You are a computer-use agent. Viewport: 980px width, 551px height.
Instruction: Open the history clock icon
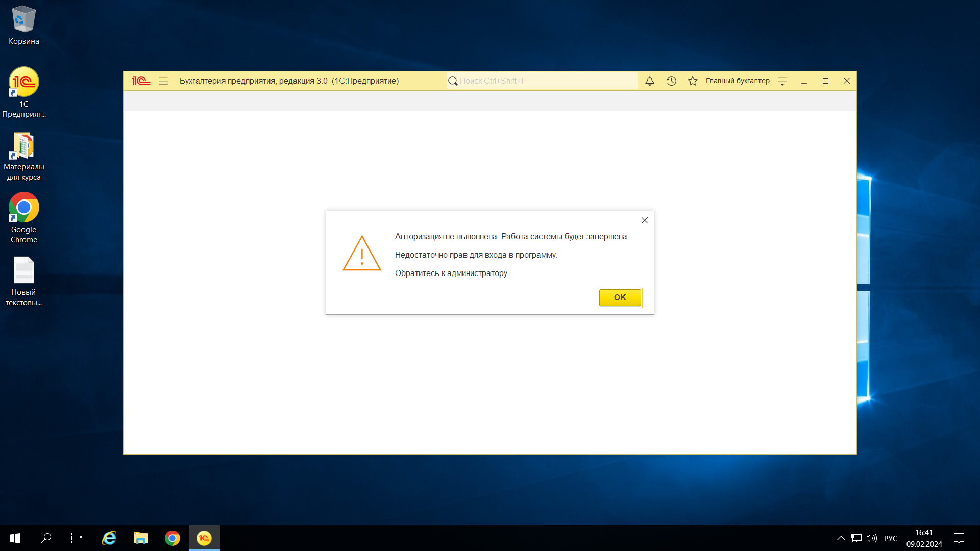point(671,81)
